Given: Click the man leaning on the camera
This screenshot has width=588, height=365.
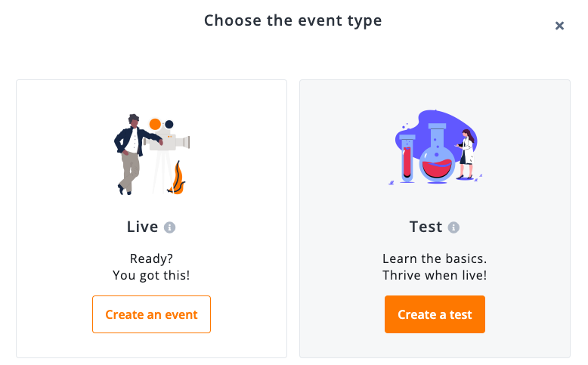Looking at the screenshot, I should click(132, 155).
